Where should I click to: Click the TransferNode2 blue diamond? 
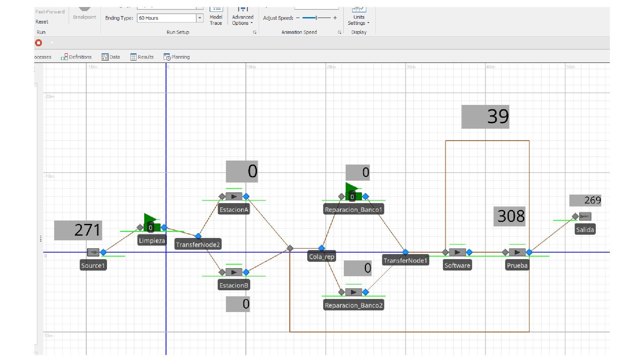click(198, 236)
